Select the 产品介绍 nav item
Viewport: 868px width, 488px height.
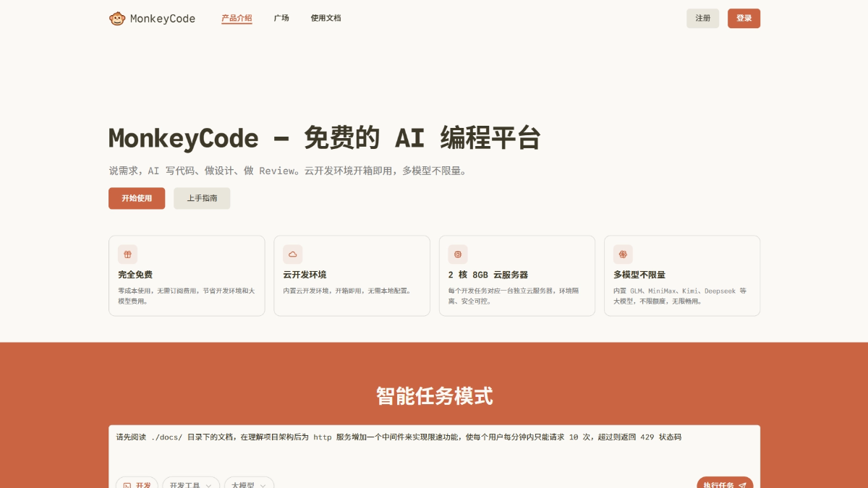pyautogui.click(x=237, y=18)
